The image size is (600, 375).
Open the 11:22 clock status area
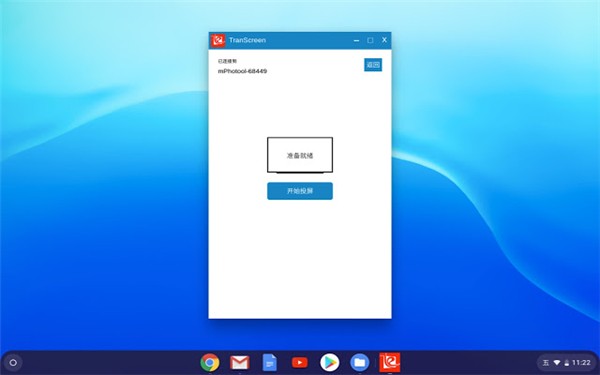pos(581,362)
